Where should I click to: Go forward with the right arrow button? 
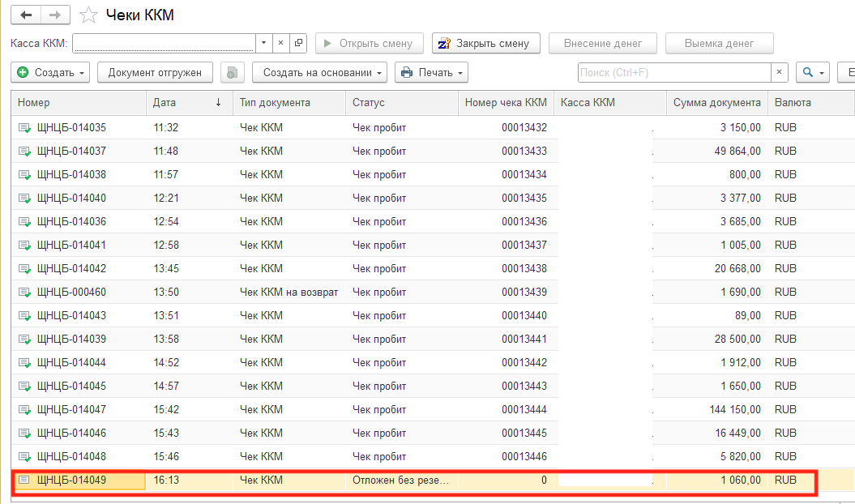click(55, 15)
